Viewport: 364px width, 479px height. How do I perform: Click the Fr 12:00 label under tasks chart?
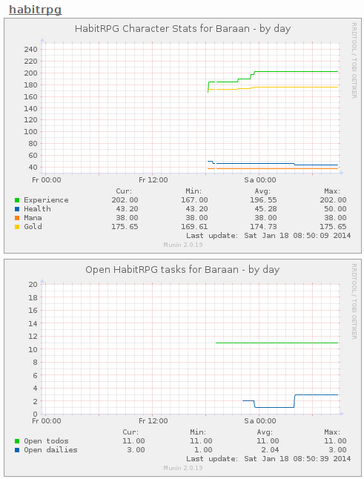[153, 421]
